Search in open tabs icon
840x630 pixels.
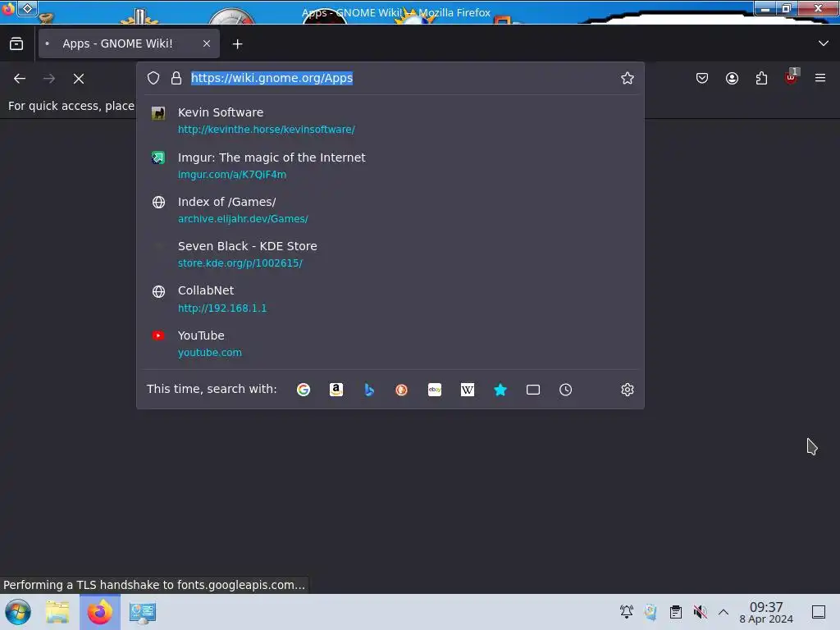click(x=533, y=390)
